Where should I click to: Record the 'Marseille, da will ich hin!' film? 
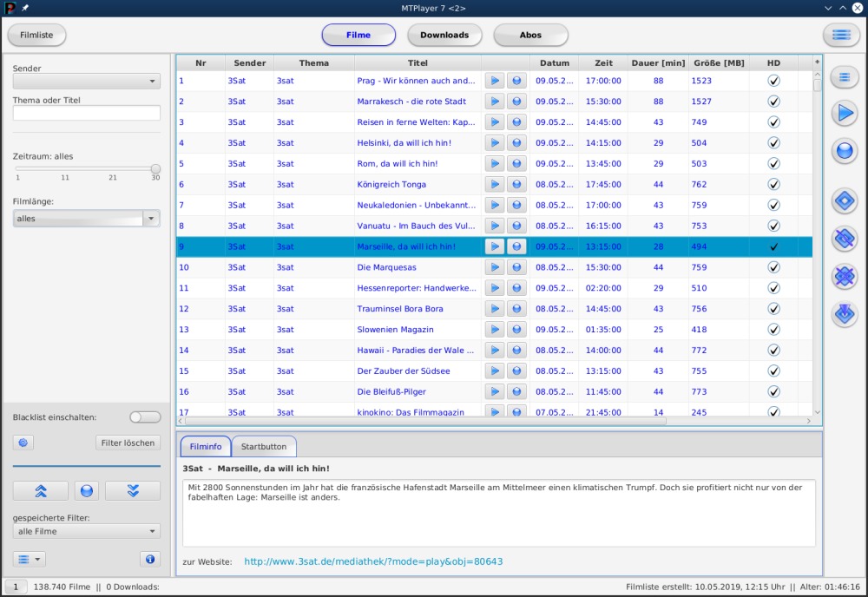[x=516, y=246]
